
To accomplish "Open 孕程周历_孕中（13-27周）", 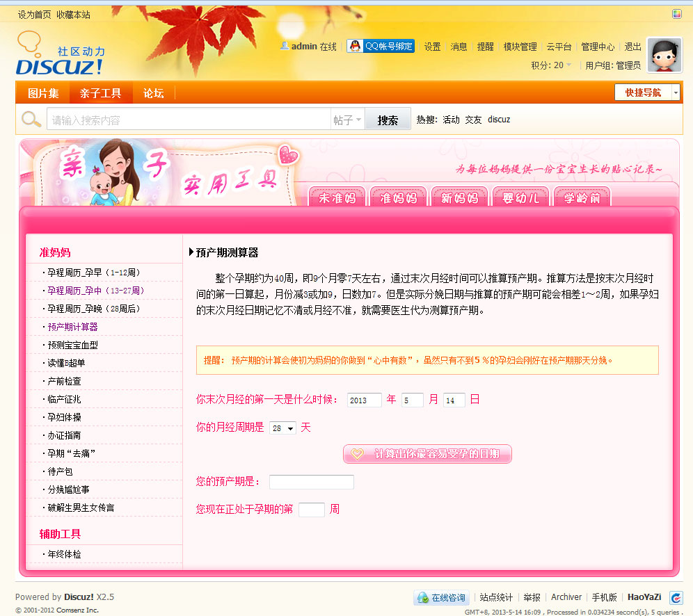I will coord(96,291).
